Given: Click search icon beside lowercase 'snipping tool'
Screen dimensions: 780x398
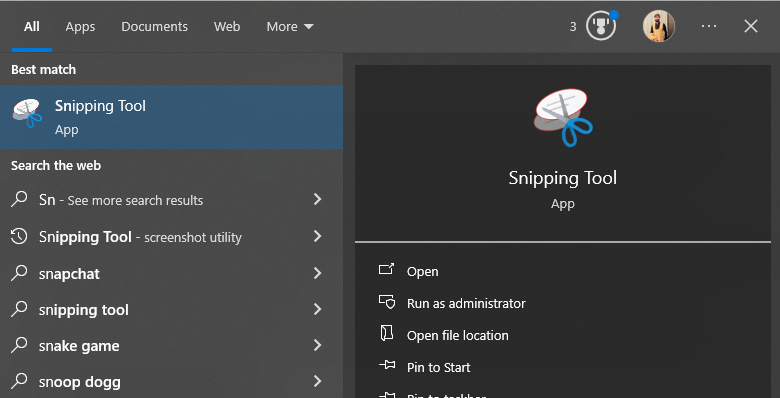Looking at the screenshot, I should point(19,309).
